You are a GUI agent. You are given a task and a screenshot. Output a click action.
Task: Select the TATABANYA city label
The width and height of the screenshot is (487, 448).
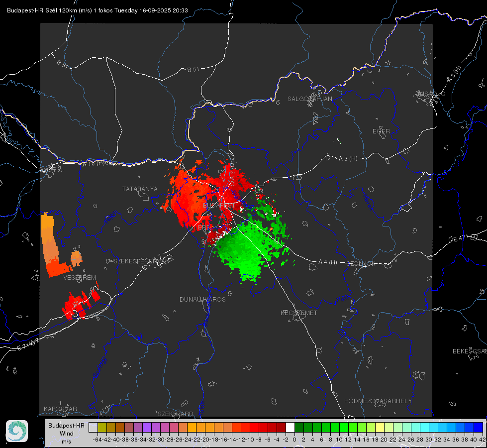tap(140, 189)
